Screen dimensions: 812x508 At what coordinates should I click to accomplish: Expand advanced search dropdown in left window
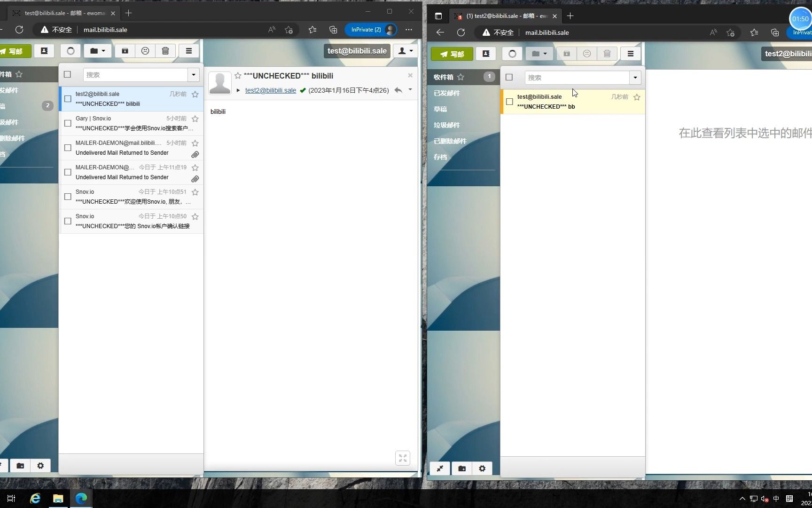[x=194, y=75]
